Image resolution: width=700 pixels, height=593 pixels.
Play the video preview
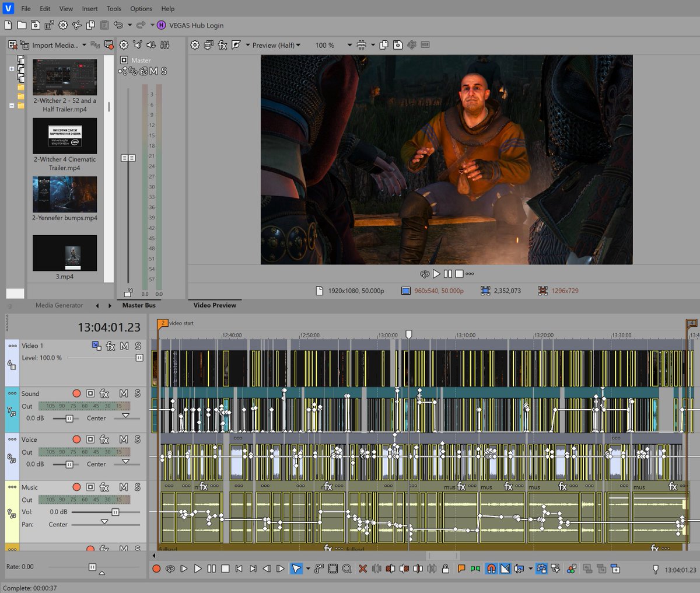(x=436, y=274)
